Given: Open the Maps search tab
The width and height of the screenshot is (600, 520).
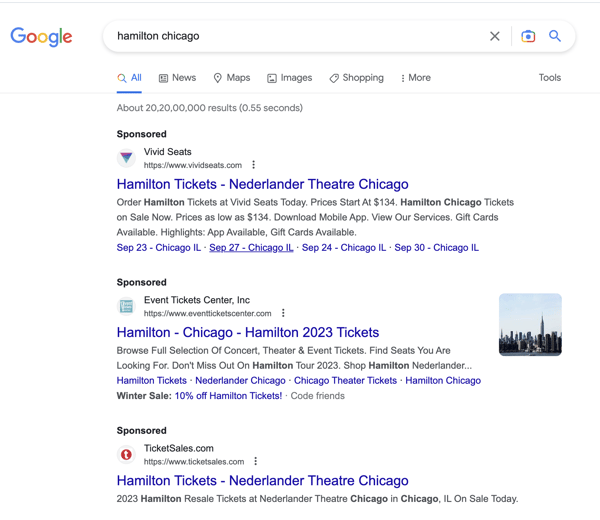Looking at the screenshot, I should [232, 78].
